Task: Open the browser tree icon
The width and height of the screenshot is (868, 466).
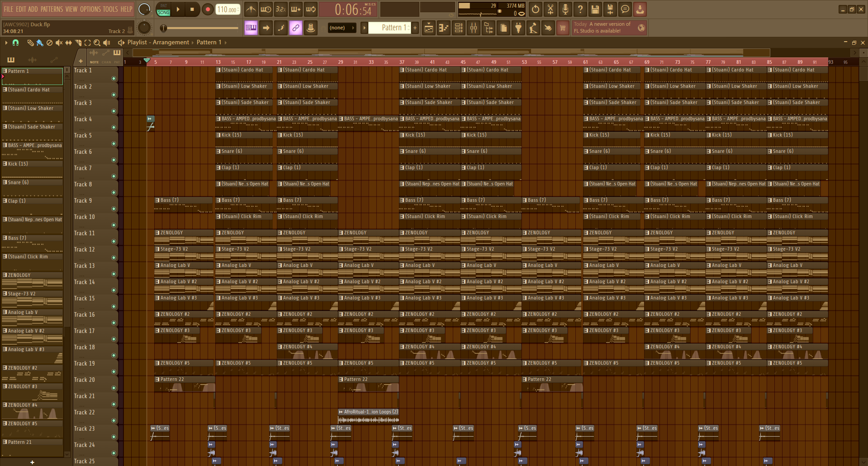Action: click(489, 28)
